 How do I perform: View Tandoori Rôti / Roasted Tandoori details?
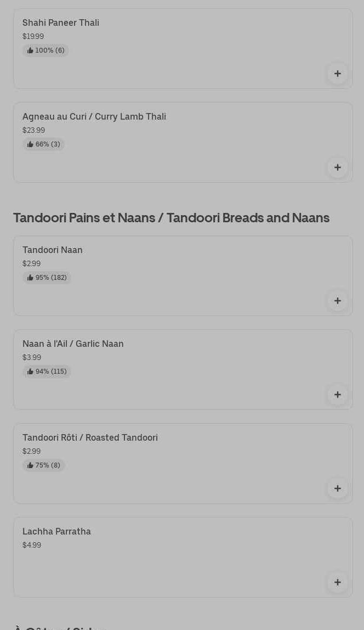(90, 437)
